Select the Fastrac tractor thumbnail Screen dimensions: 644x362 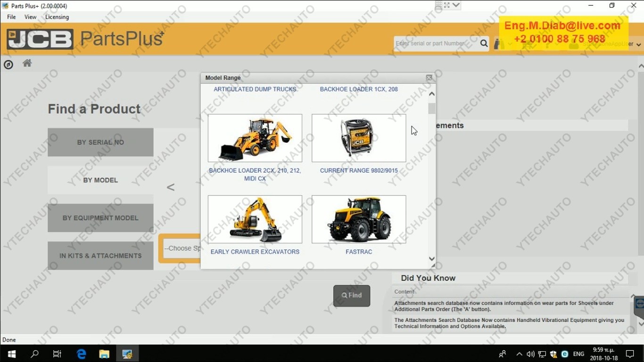[359, 219]
